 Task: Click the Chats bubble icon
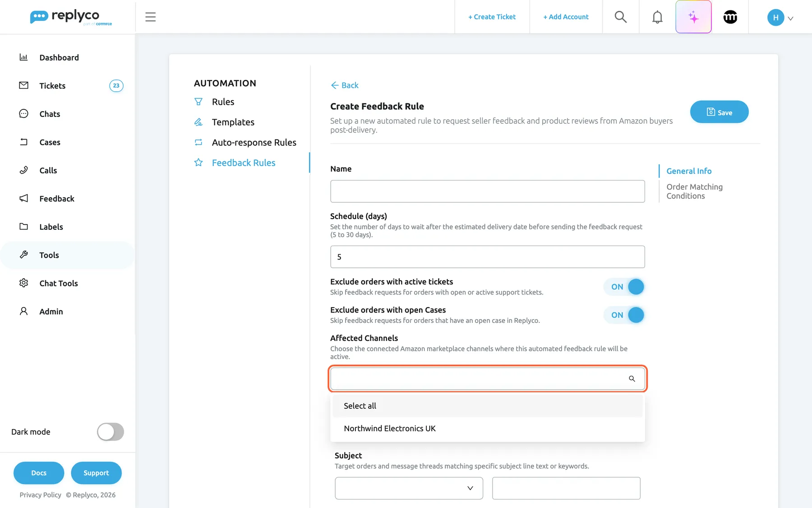23,113
